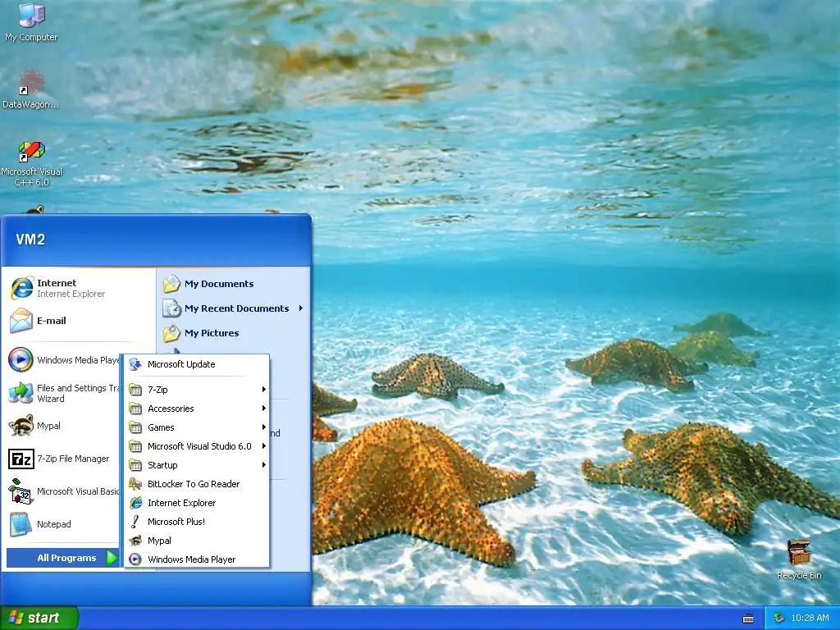Screen dimensions: 840x630
Task: Expand the 7-Zip submenu arrow
Action: point(263,390)
